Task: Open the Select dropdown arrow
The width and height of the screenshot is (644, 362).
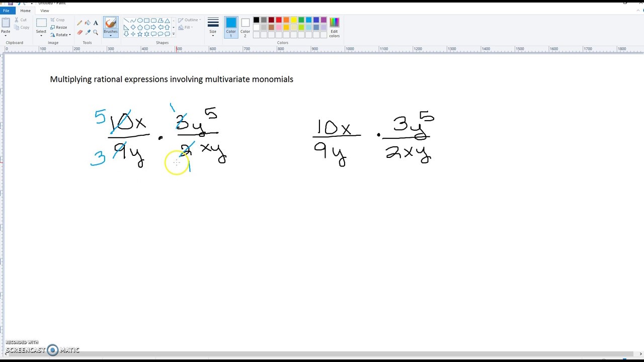Action: pos(41,35)
